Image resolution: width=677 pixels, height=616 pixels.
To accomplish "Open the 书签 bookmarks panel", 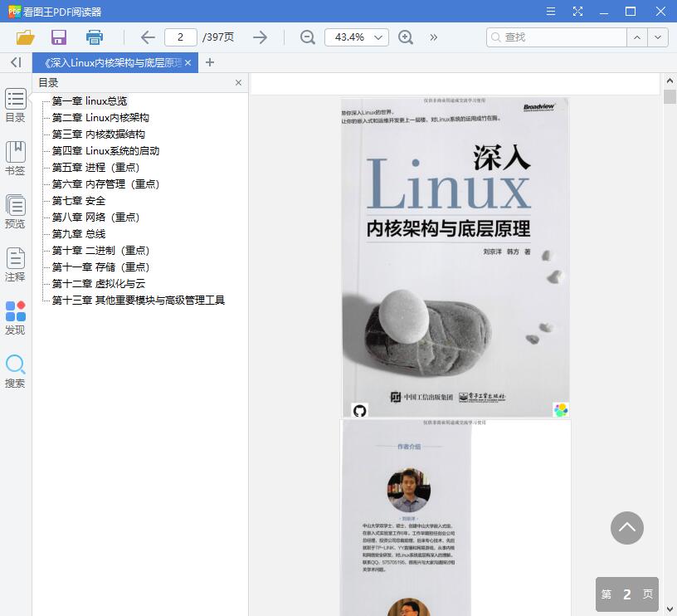I will tap(15, 159).
